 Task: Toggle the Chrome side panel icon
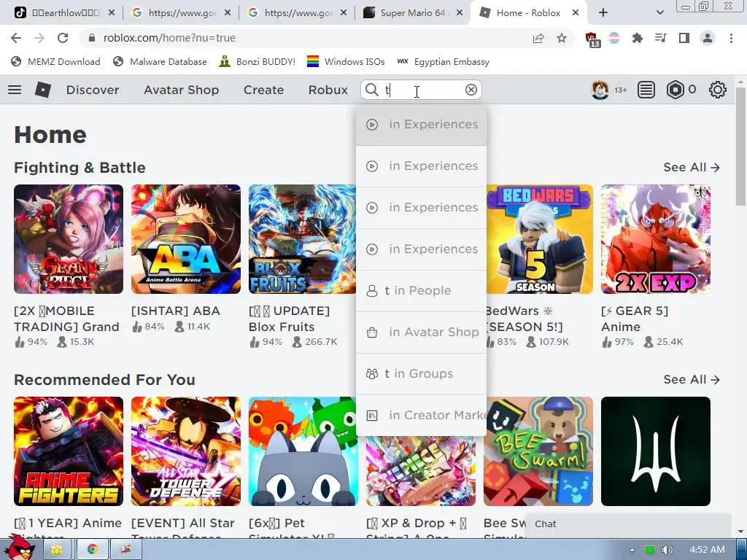(x=684, y=38)
